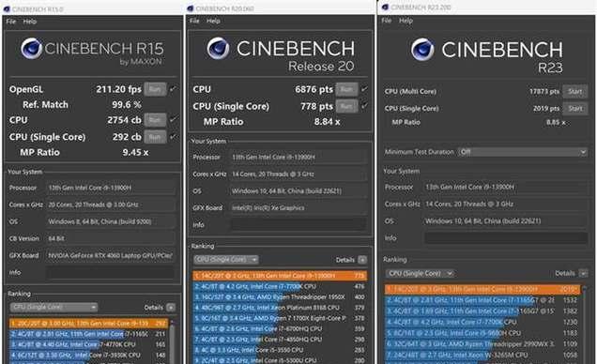Screen dimensions: 597x364
Task: Select the i7-4770K CPU row in R15 ranking
Action: click(88, 344)
